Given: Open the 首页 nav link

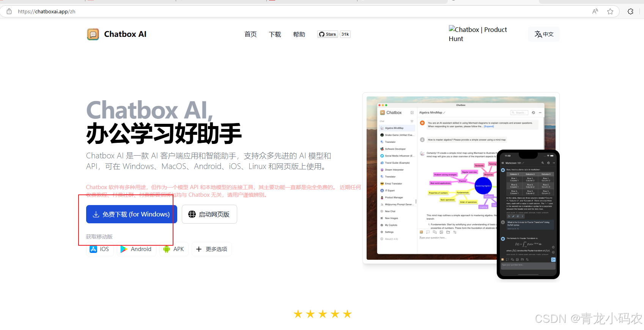Looking at the screenshot, I should click(x=250, y=34).
